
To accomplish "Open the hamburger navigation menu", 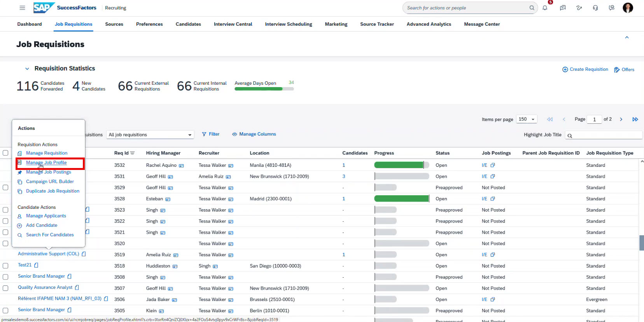I will pyautogui.click(x=22, y=8).
